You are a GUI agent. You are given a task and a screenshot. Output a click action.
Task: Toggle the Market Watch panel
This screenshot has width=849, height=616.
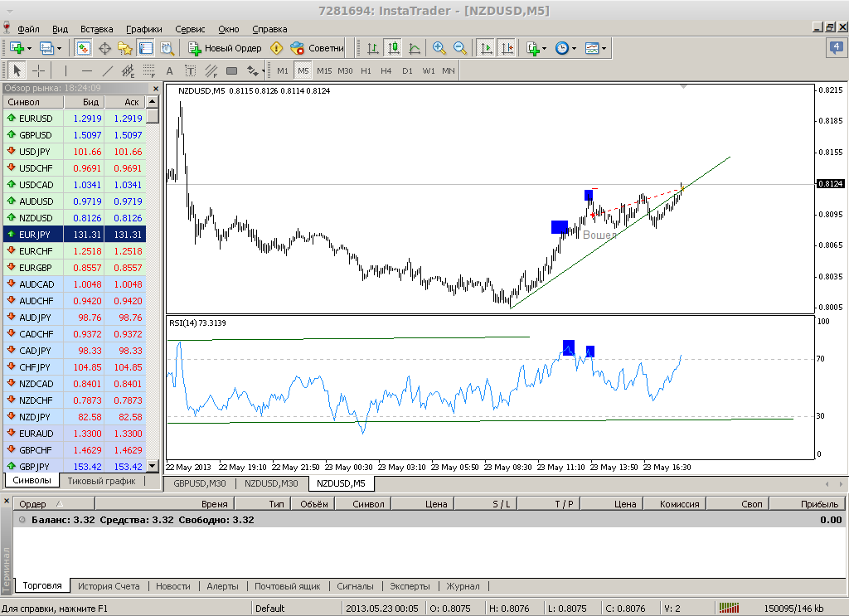[x=84, y=48]
